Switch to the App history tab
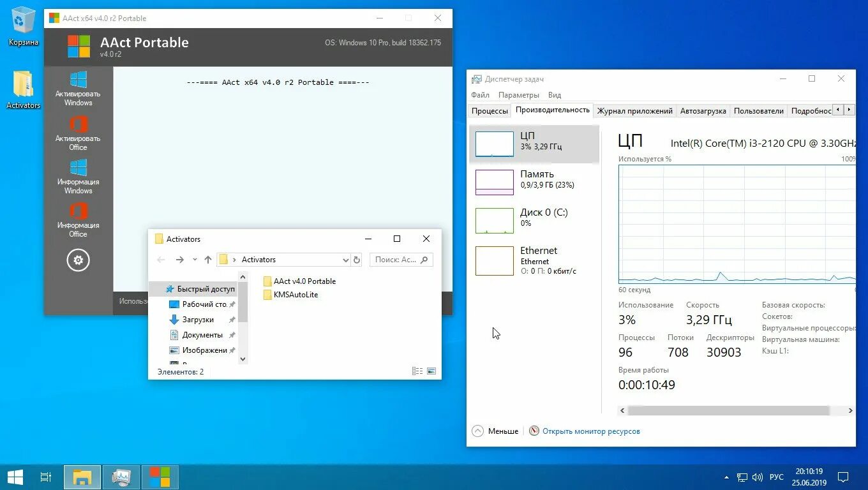868x490 pixels. coord(634,111)
